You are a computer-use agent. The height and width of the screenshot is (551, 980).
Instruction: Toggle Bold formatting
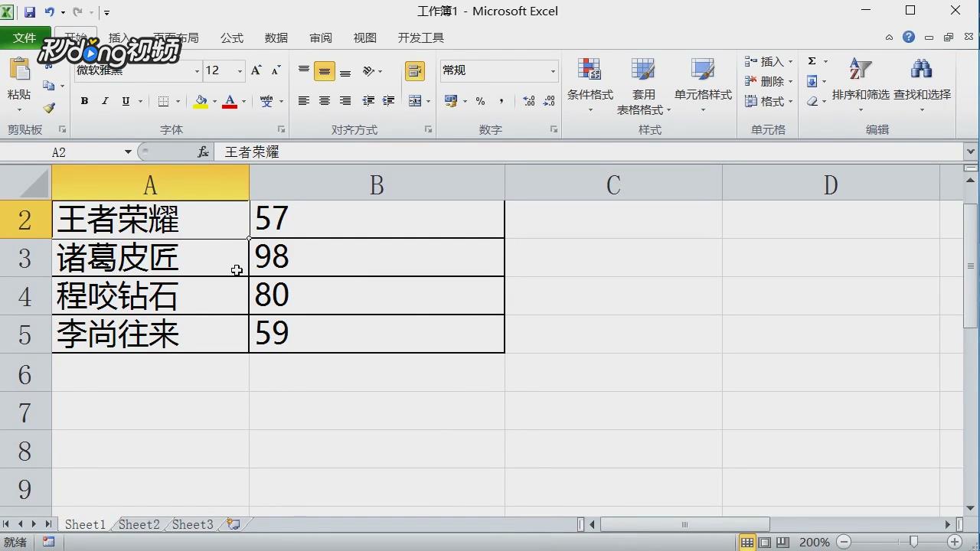[84, 101]
